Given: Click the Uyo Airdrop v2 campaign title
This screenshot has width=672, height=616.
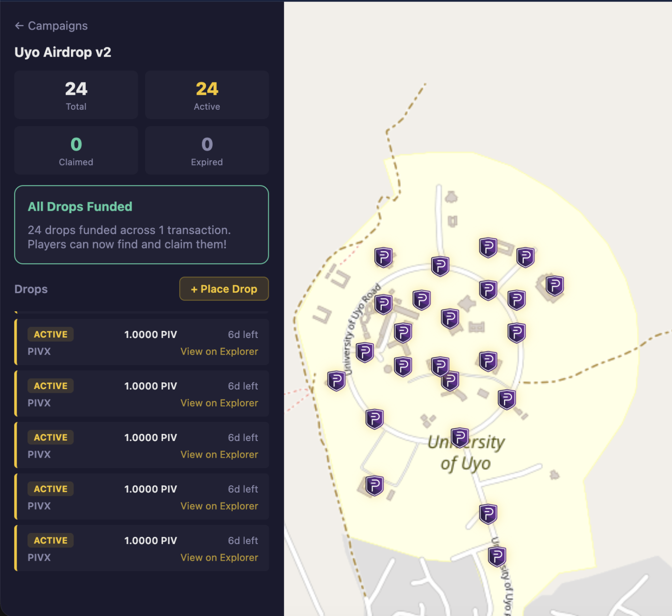Looking at the screenshot, I should tap(63, 52).
